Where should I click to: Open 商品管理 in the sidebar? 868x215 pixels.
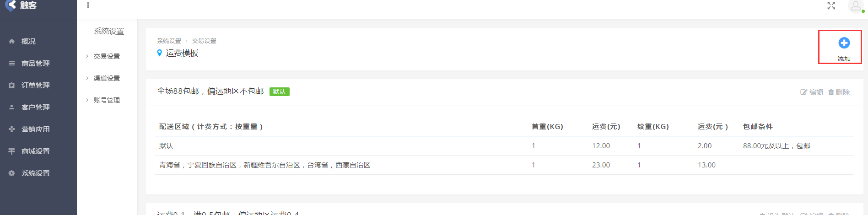pos(35,63)
